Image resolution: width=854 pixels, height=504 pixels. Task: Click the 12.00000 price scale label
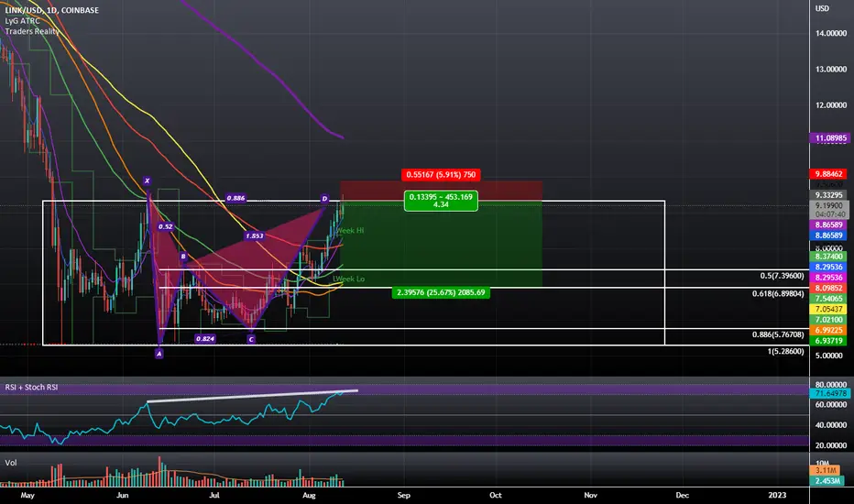click(830, 105)
